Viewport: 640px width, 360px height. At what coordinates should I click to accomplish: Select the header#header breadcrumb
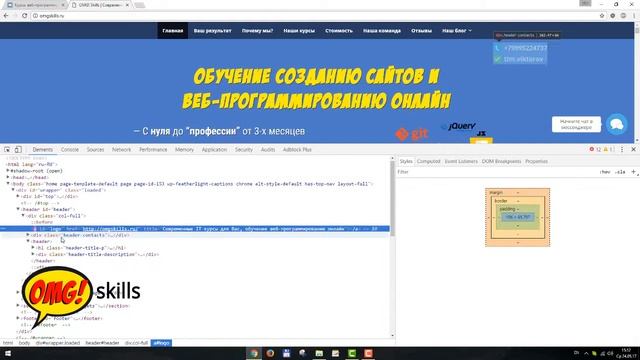[x=102, y=343]
